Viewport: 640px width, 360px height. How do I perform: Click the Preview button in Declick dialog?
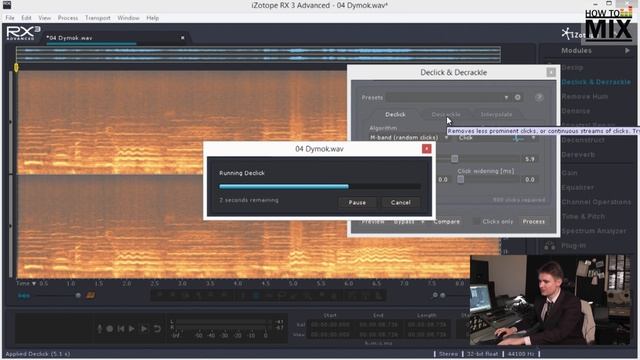(373, 222)
